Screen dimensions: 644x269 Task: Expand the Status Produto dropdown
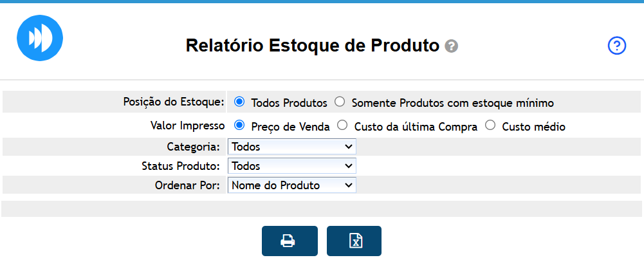coord(291,166)
